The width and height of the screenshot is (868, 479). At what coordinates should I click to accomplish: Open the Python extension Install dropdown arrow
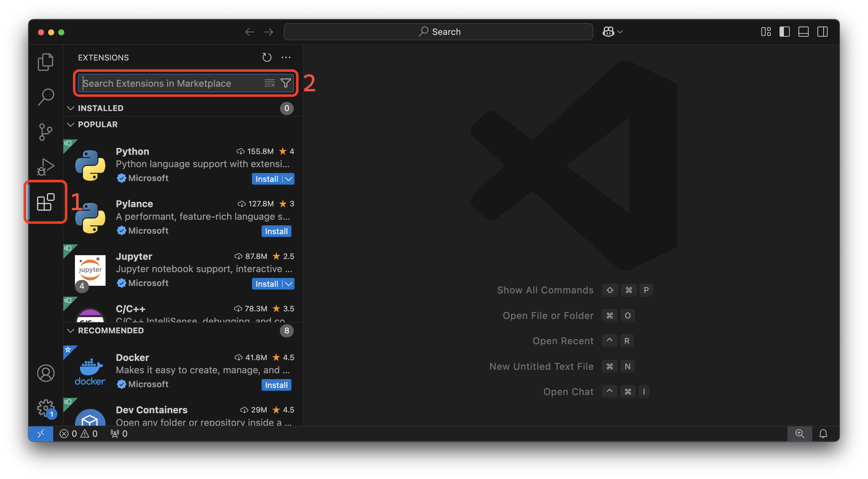288,179
